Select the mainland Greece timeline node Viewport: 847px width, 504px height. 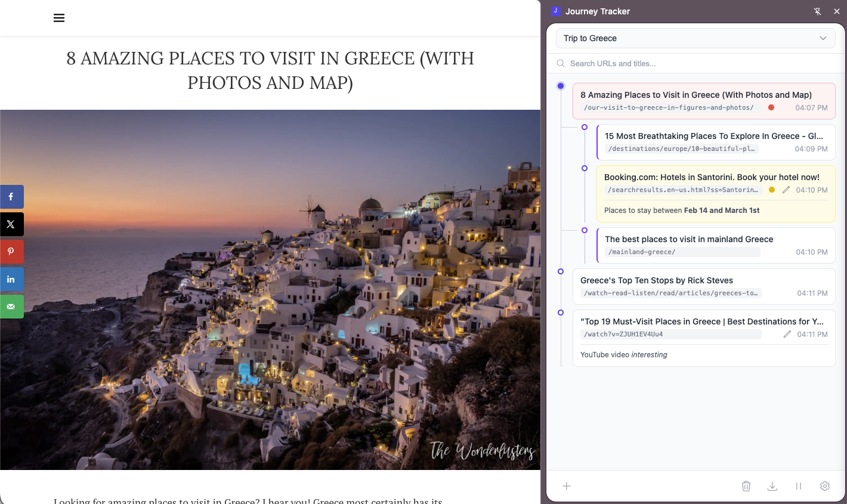point(585,230)
